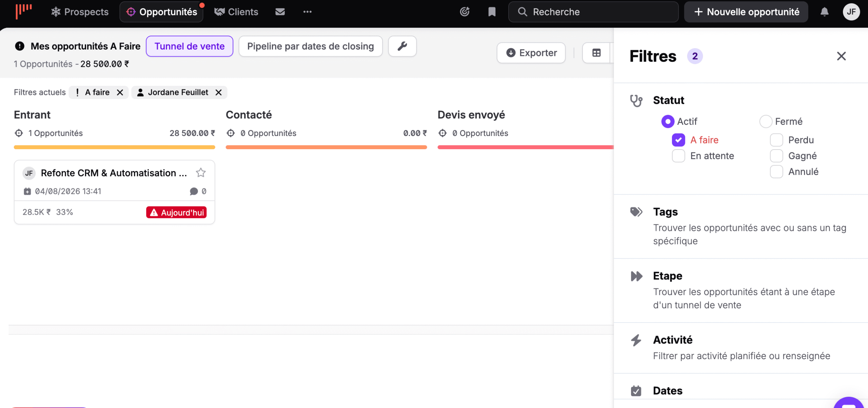Select Pipeline par dates de closing
The image size is (868, 408).
coord(311,46)
